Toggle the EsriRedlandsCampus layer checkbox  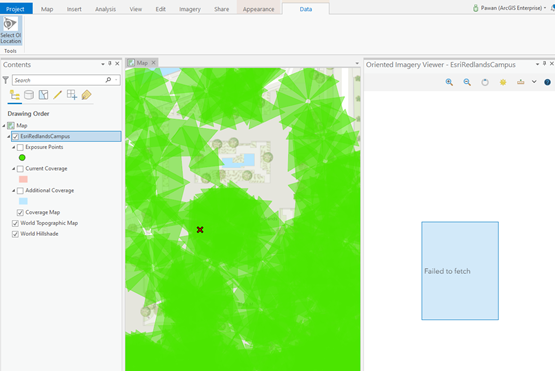coord(16,136)
